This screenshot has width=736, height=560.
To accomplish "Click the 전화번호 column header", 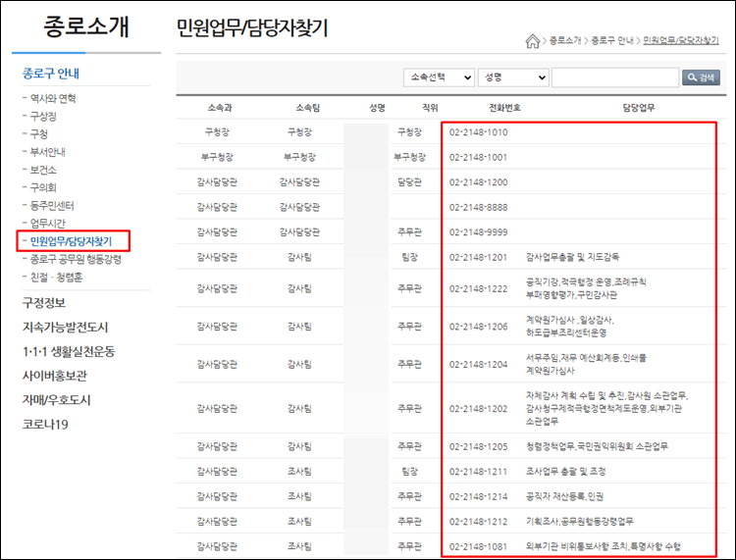I will tap(504, 108).
